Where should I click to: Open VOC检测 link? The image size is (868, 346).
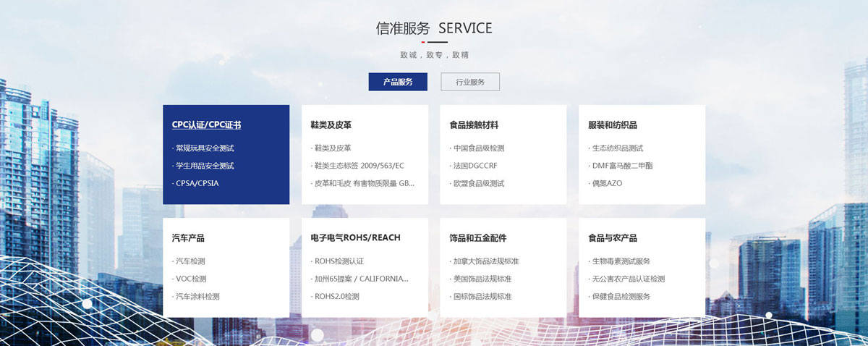[191, 279]
